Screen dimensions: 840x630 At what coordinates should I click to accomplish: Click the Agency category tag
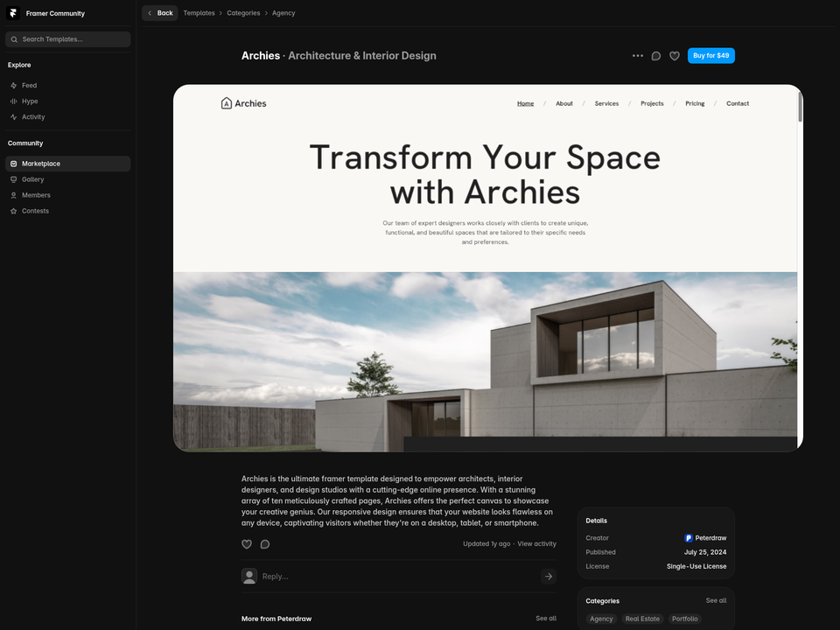[601, 619]
